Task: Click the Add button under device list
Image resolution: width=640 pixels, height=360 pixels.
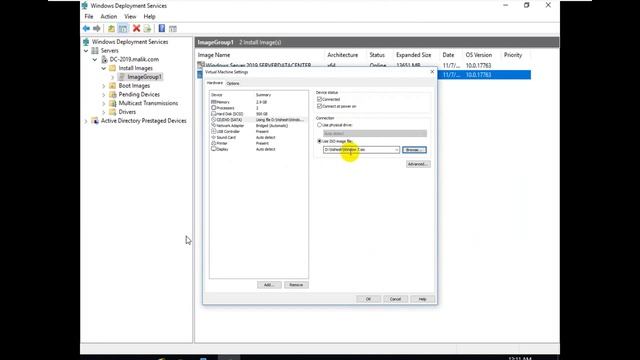Action: pos(269,285)
